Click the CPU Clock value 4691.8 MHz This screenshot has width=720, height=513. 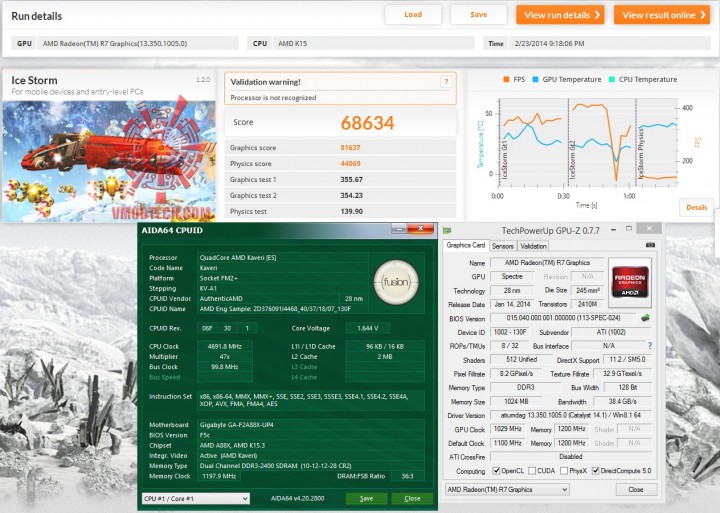225,346
